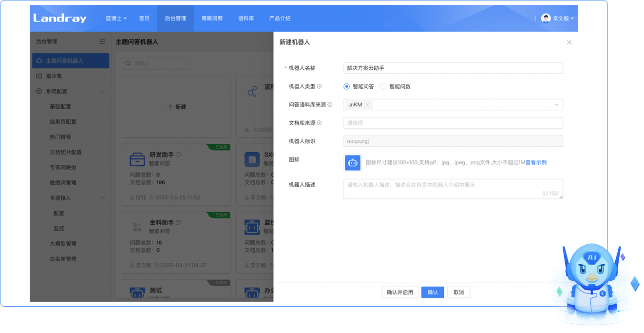Open the 查看示例 link
644x333 pixels.
(536, 162)
